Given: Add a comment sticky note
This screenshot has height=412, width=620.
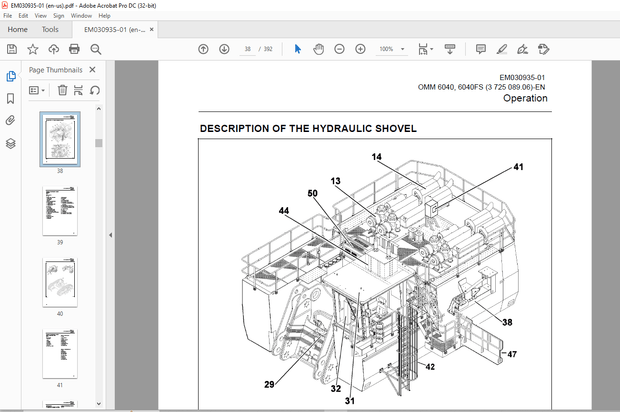Looking at the screenshot, I should point(481,49).
